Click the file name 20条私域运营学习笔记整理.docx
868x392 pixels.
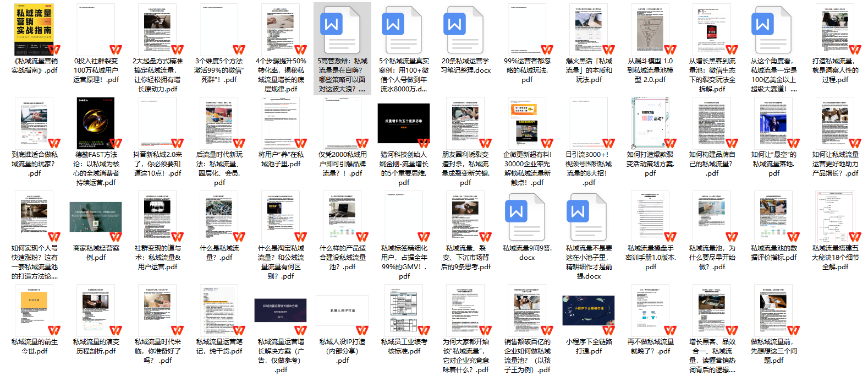click(465, 66)
